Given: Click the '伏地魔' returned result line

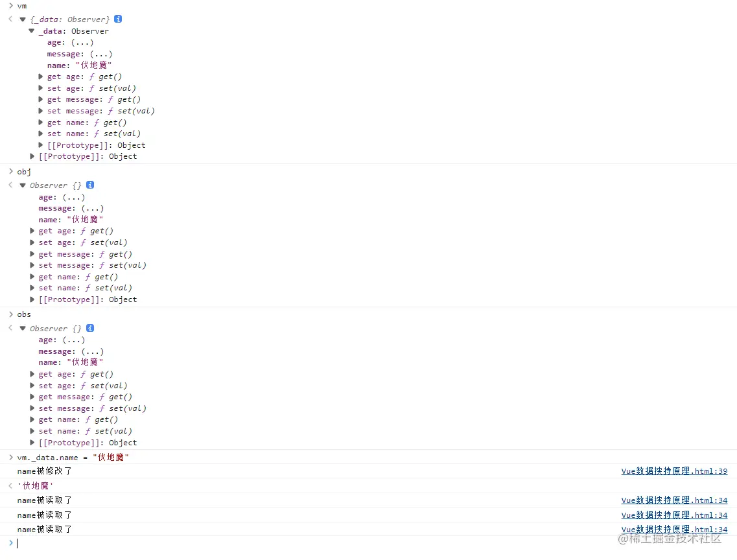Looking at the screenshot, I should click(36, 485).
